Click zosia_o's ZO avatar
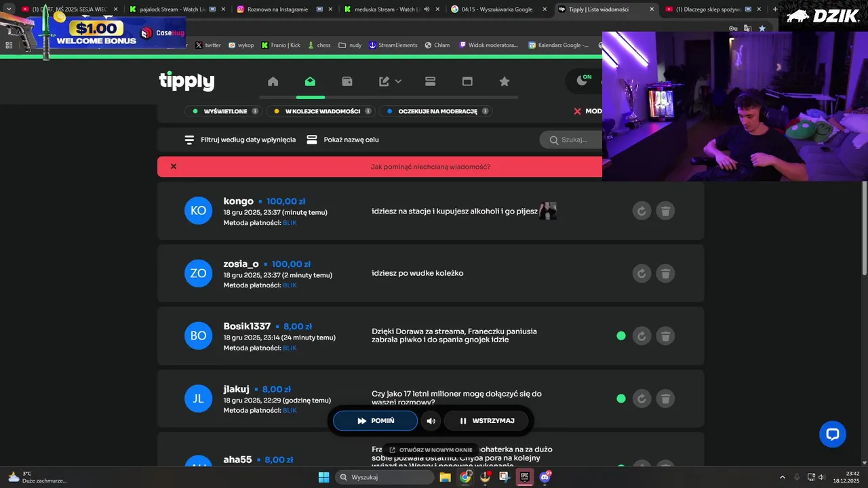Image resolution: width=868 pixels, height=488 pixels. (198, 273)
